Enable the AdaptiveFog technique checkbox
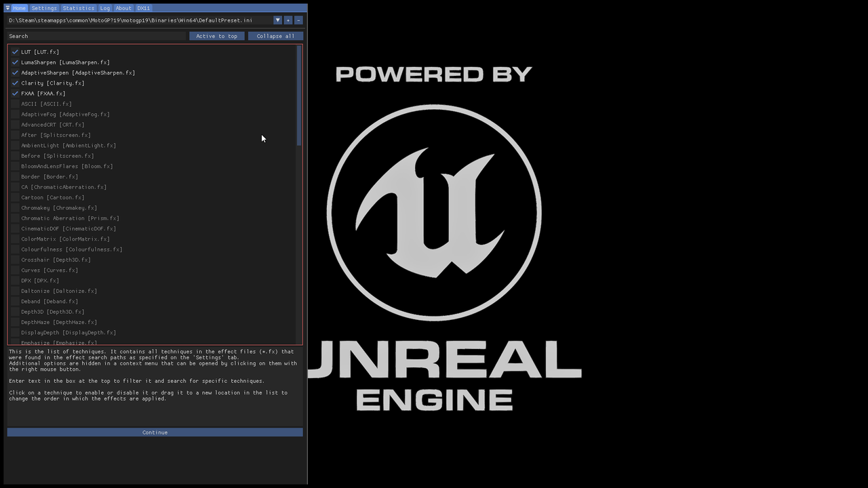The image size is (868, 488). coord(15,115)
